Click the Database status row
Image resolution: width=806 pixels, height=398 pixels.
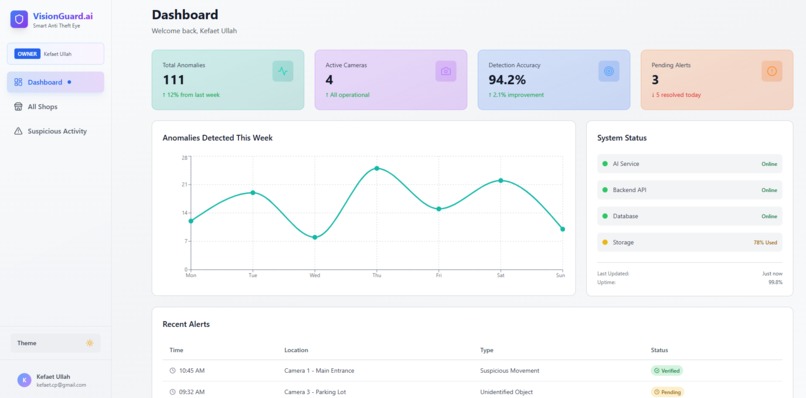click(x=689, y=216)
